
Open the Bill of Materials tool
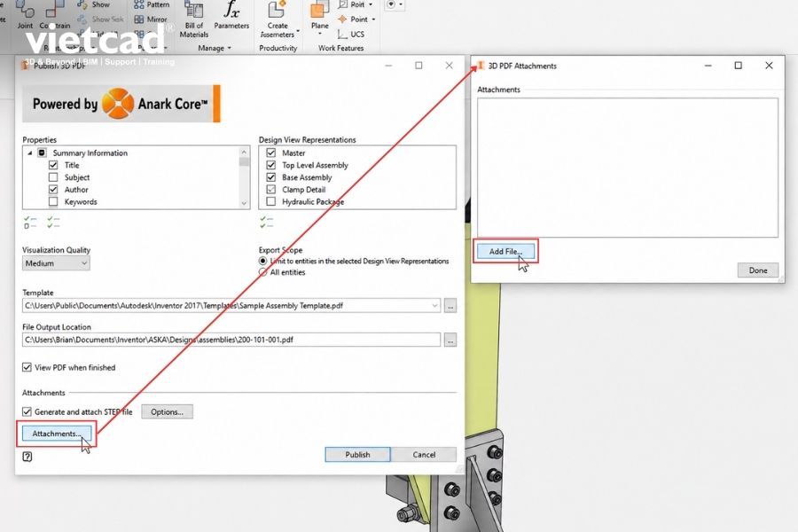[x=194, y=20]
